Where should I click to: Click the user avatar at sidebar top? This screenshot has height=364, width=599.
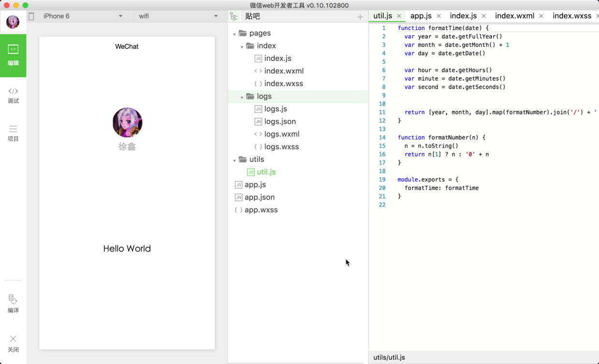point(13,22)
